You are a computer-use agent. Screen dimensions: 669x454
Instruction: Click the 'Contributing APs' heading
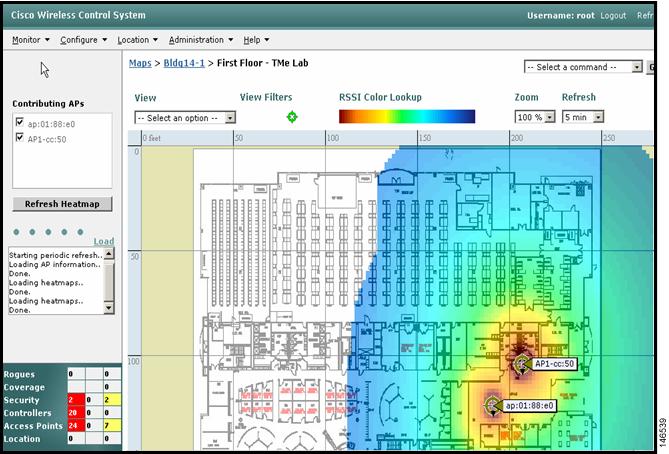click(48, 103)
